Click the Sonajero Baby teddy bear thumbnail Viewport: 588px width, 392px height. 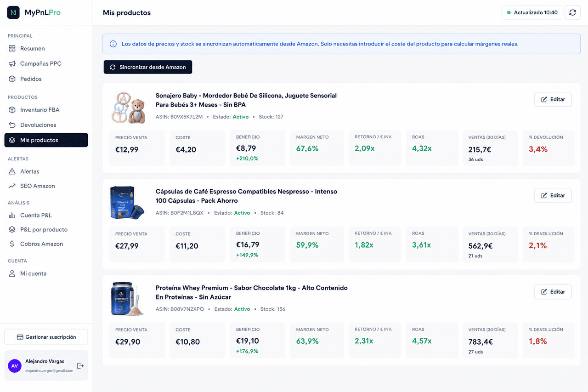click(x=128, y=108)
